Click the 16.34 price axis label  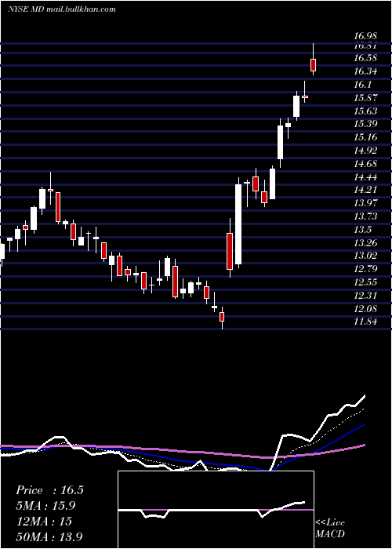(x=365, y=71)
